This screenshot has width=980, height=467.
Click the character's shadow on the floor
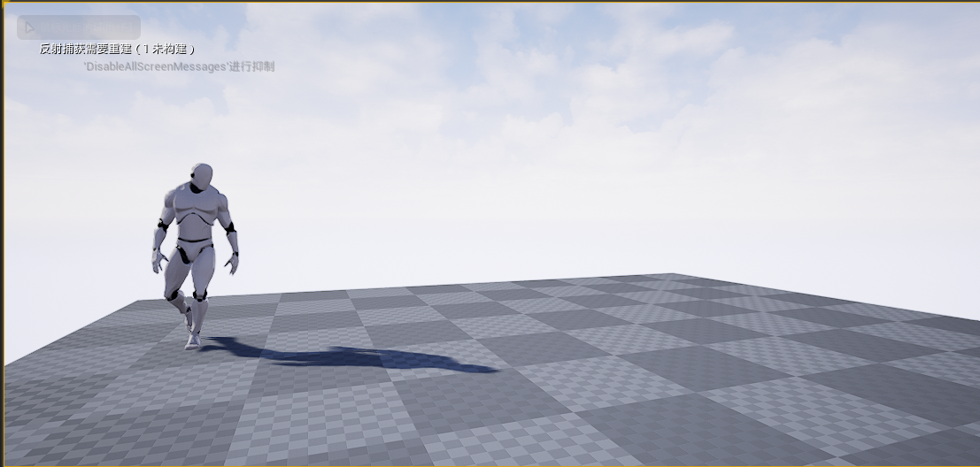click(354, 357)
